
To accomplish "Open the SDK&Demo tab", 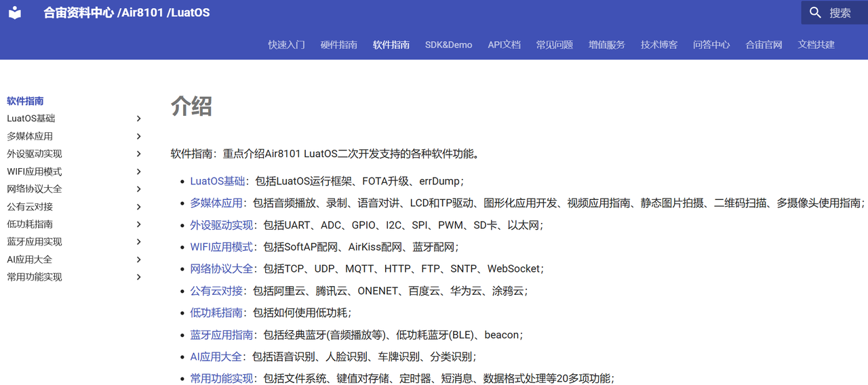I will (x=448, y=45).
